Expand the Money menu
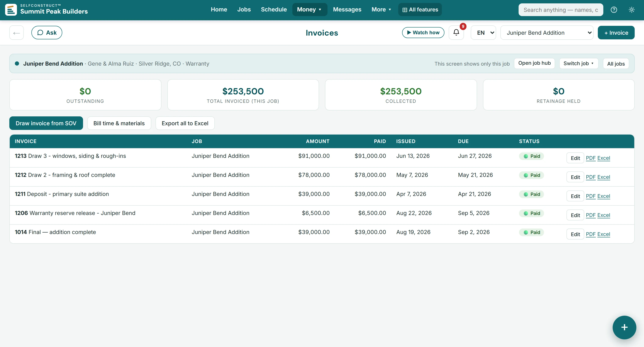Screen dimensions: 644x347 310,10
